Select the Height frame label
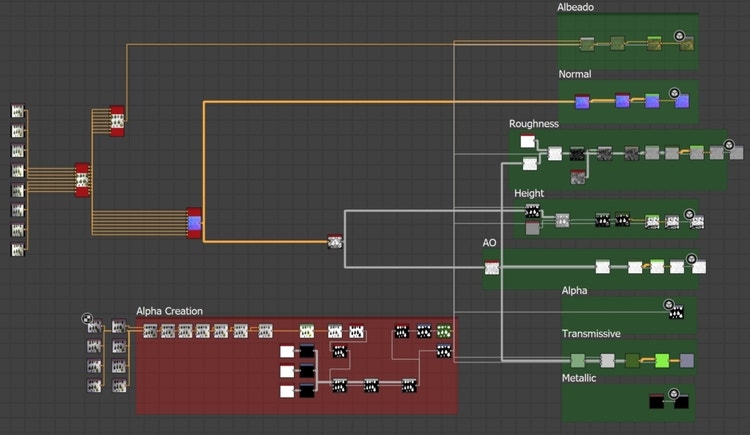The width and height of the screenshot is (750, 435). [529, 192]
